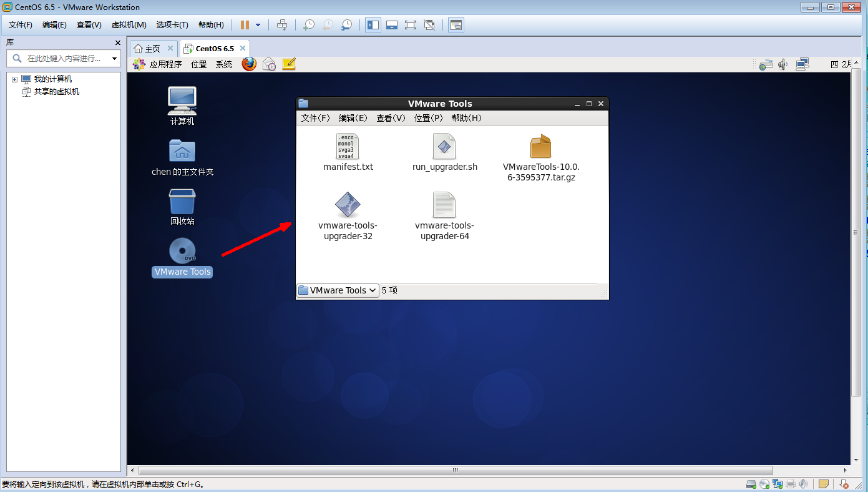Click the network connection icon in CentOS panel
Image resolution: width=868 pixels, height=492 pixels.
click(x=802, y=64)
